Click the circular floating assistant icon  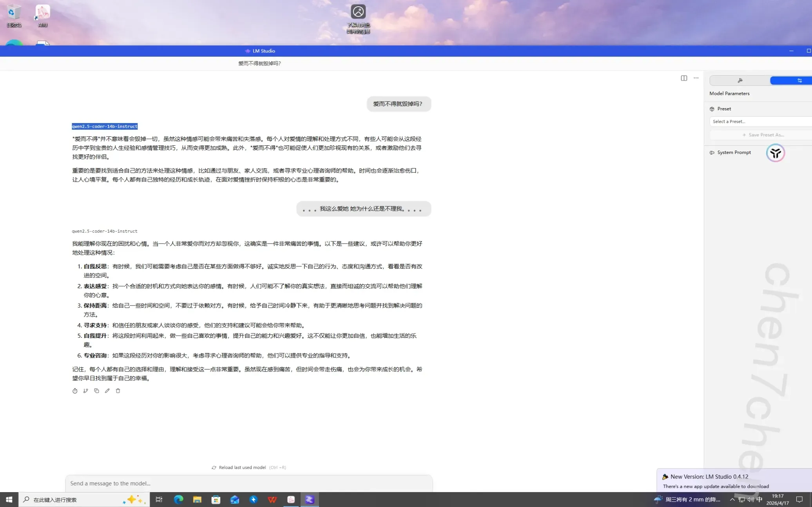775,153
